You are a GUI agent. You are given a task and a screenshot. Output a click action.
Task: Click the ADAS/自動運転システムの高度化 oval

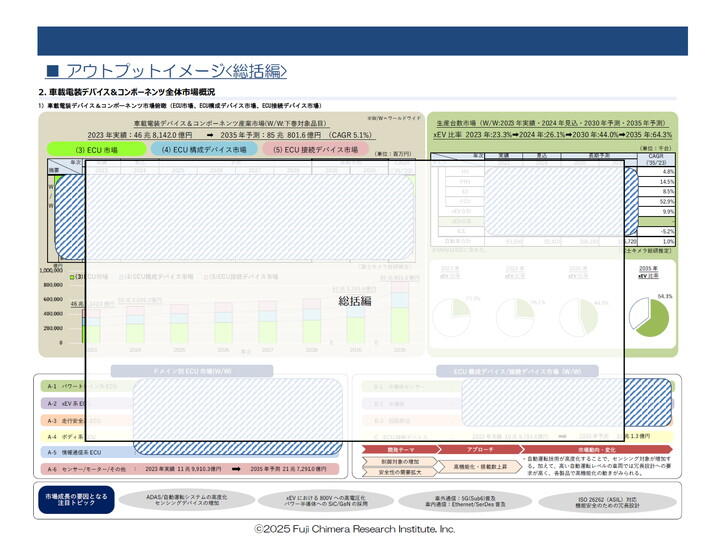tap(186, 501)
